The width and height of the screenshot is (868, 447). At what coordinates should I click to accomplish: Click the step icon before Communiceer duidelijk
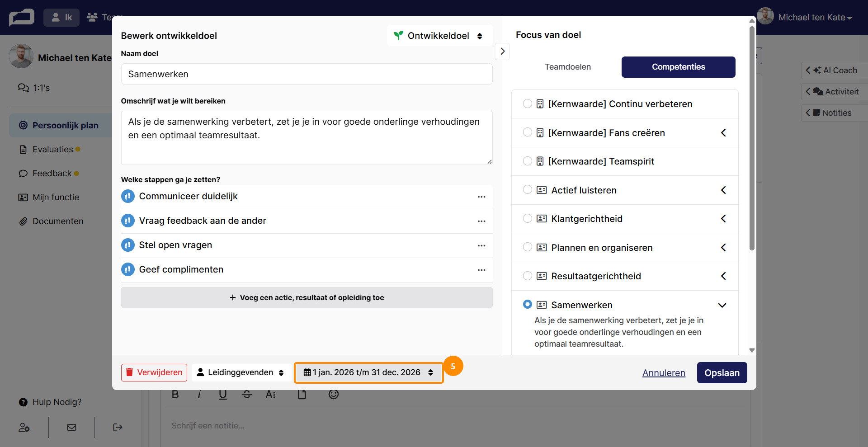tap(128, 196)
